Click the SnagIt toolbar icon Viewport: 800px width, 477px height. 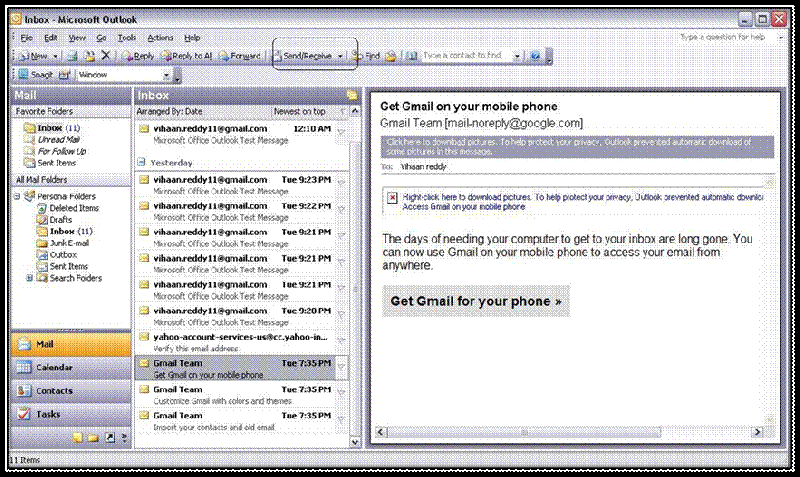pyautogui.click(x=35, y=74)
